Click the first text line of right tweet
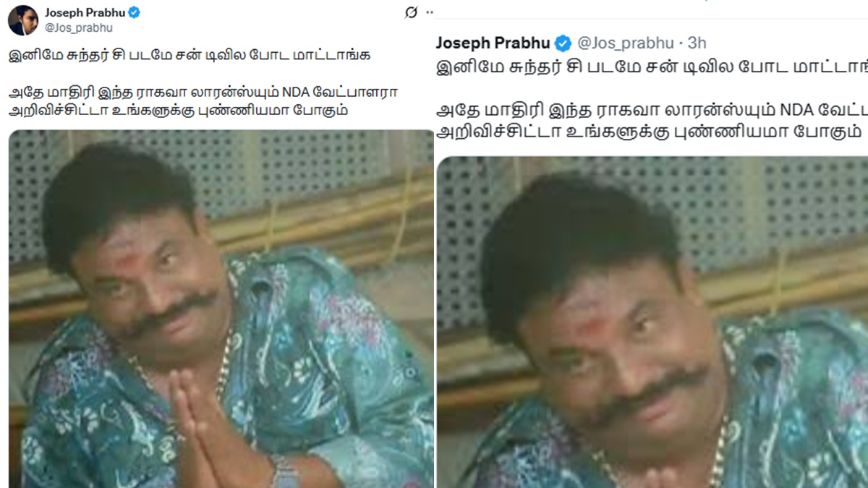Image resolution: width=868 pixels, height=488 pixels. [x=652, y=69]
